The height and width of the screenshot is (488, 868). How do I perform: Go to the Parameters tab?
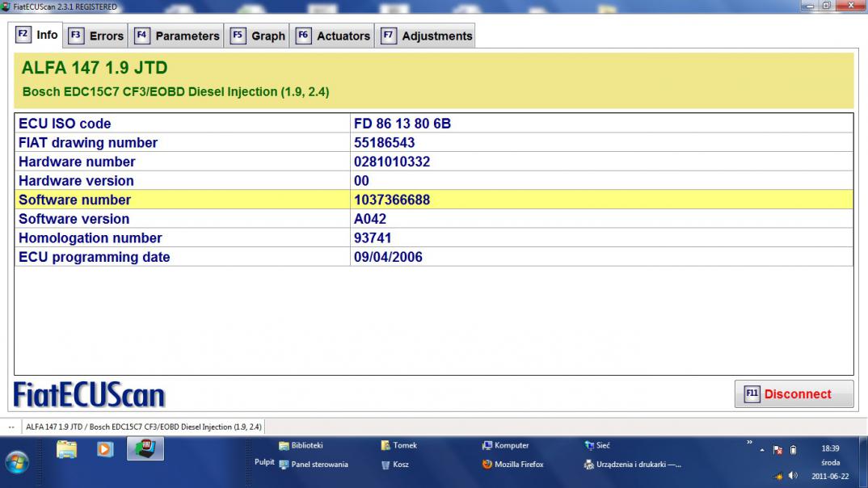[x=176, y=36]
